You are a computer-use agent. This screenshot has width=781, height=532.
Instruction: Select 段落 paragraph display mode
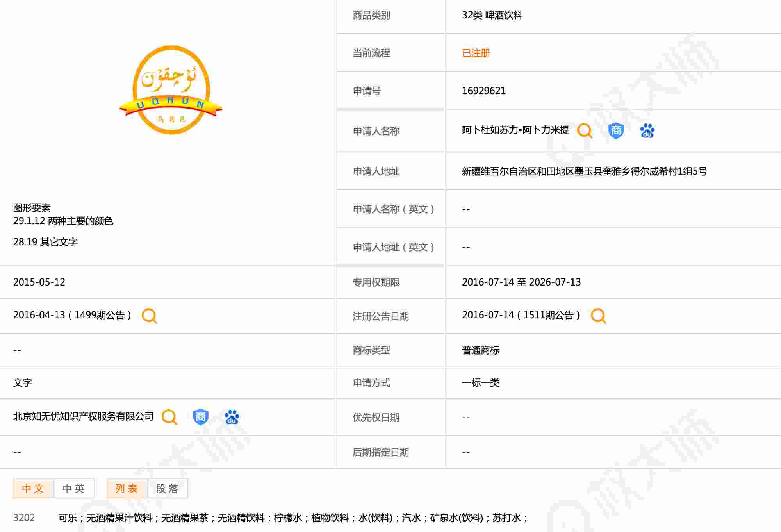[168, 488]
